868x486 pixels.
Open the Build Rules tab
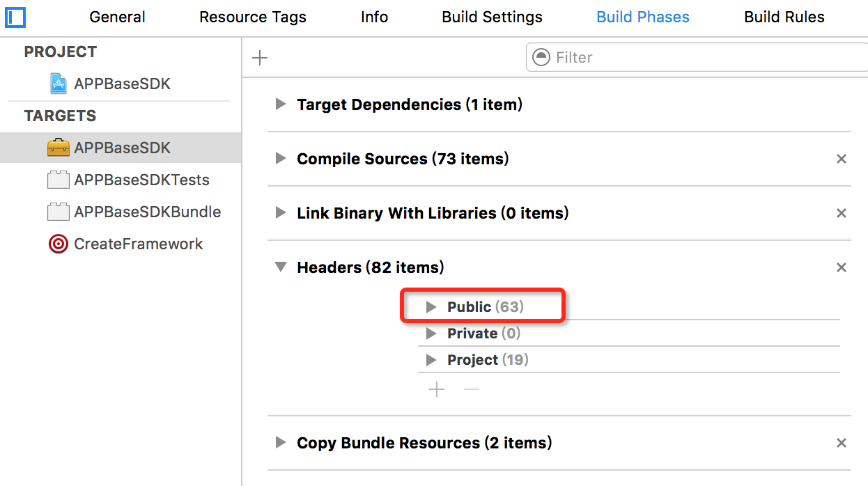click(x=784, y=17)
